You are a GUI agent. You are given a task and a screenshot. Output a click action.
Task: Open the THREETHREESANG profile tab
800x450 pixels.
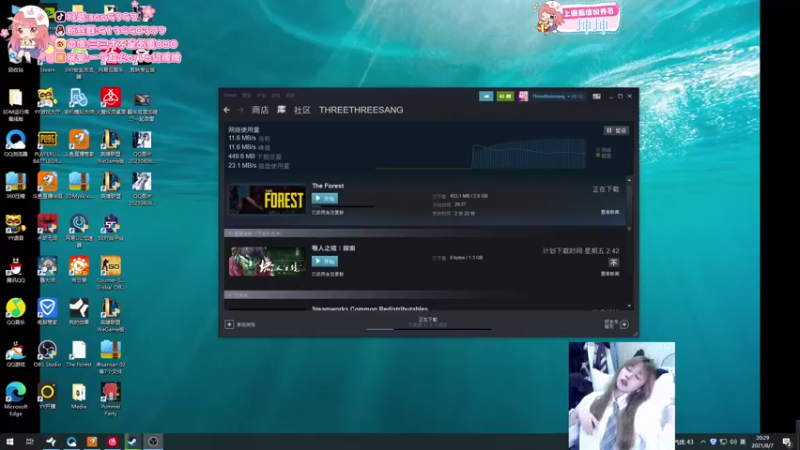pyautogui.click(x=361, y=110)
